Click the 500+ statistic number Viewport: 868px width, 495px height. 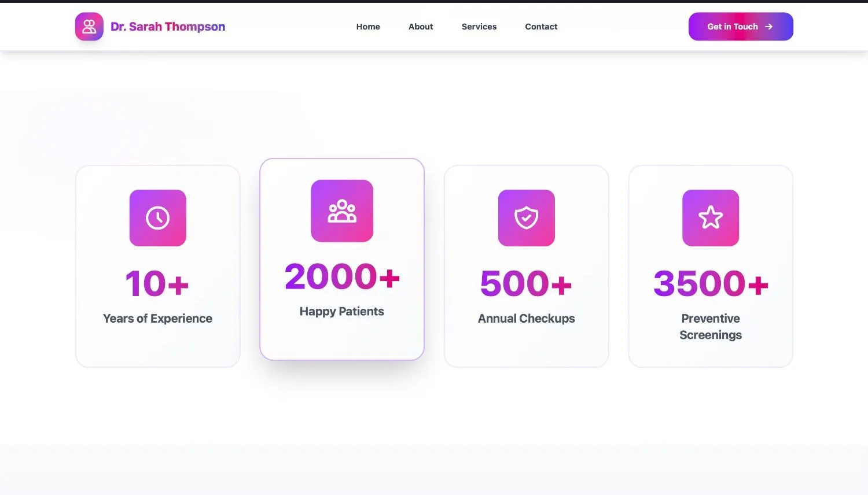(526, 283)
